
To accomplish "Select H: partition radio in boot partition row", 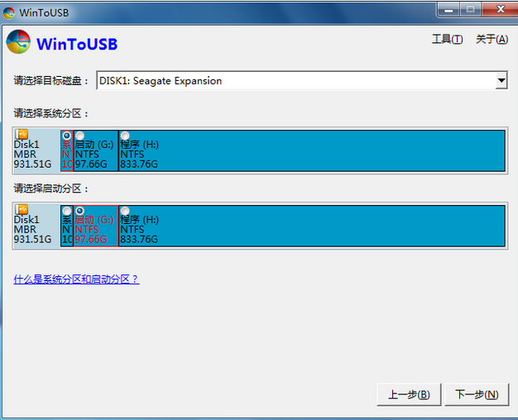I will click(125, 211).
